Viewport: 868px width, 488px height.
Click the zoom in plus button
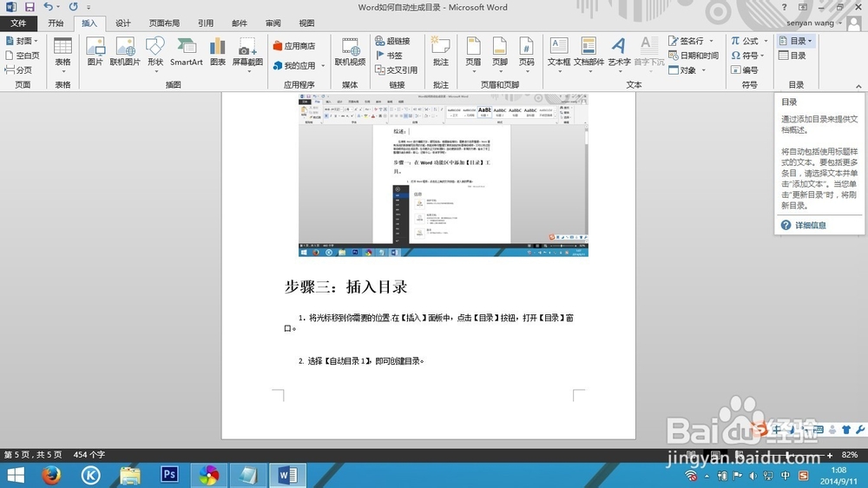(x=829, y=455)
